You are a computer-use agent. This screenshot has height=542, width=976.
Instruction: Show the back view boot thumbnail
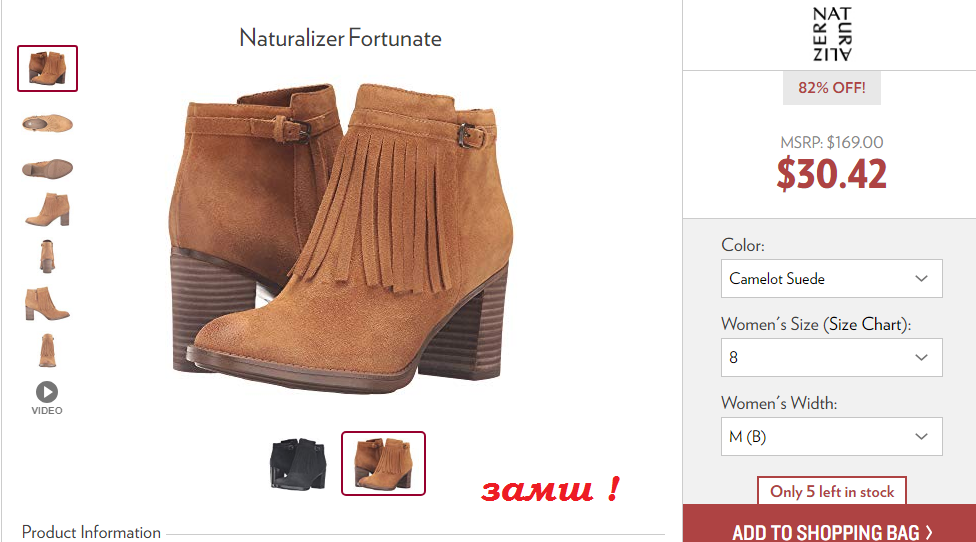pos(47,256)
